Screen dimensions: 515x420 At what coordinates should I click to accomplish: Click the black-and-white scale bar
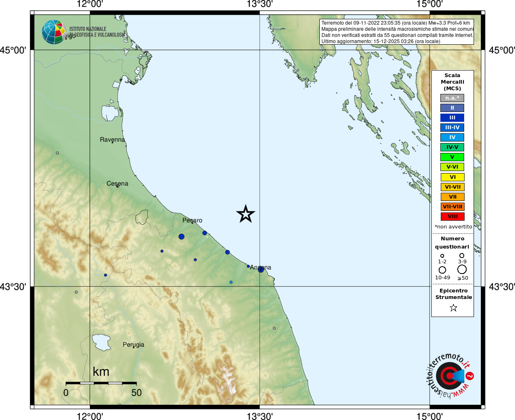point(101,383)
